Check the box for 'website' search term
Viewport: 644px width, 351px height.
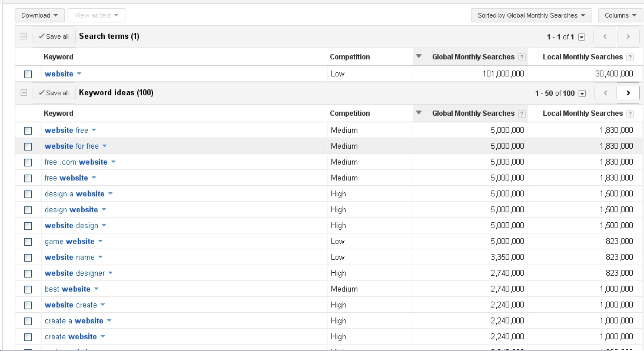pyautogui.click(x=28, y=74)
